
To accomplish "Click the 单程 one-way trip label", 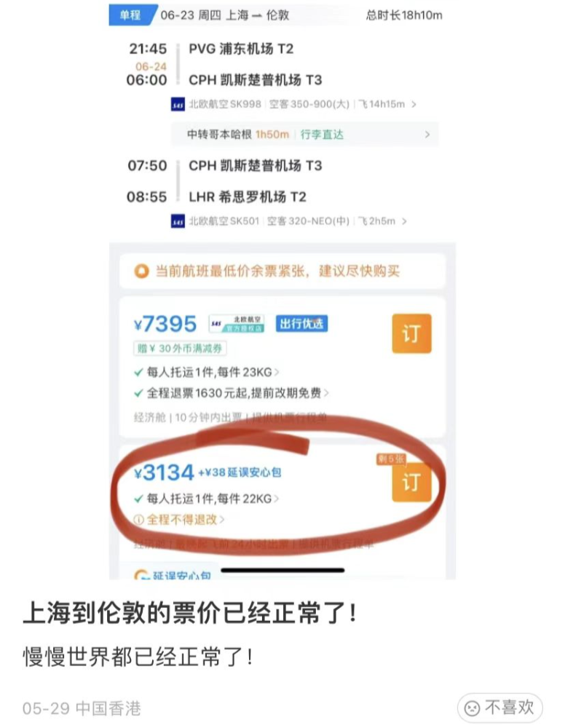I will coord(130,15).
